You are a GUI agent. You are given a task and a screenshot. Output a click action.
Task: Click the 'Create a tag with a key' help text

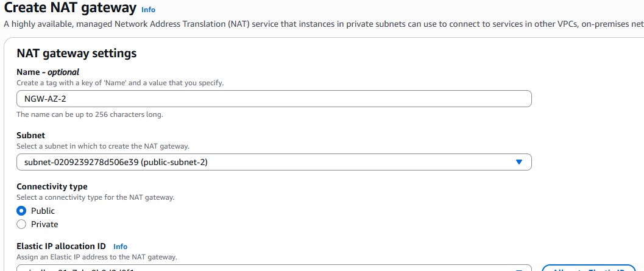[124, 82]
